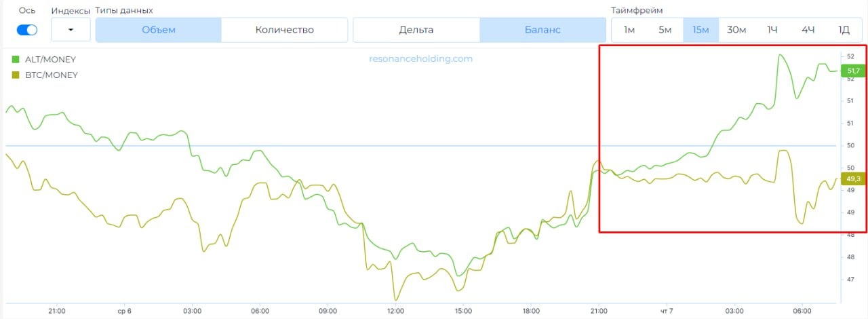
Task: Select the Количество data type
Action: click(x=285, y=30)
